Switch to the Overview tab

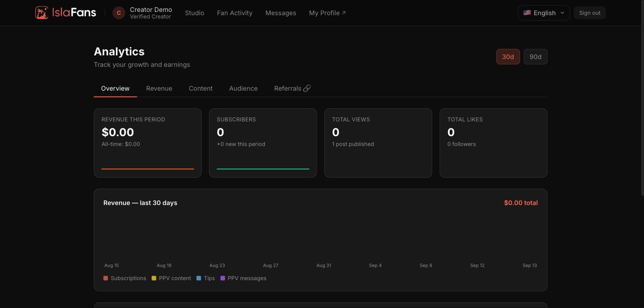coord(115,88)
